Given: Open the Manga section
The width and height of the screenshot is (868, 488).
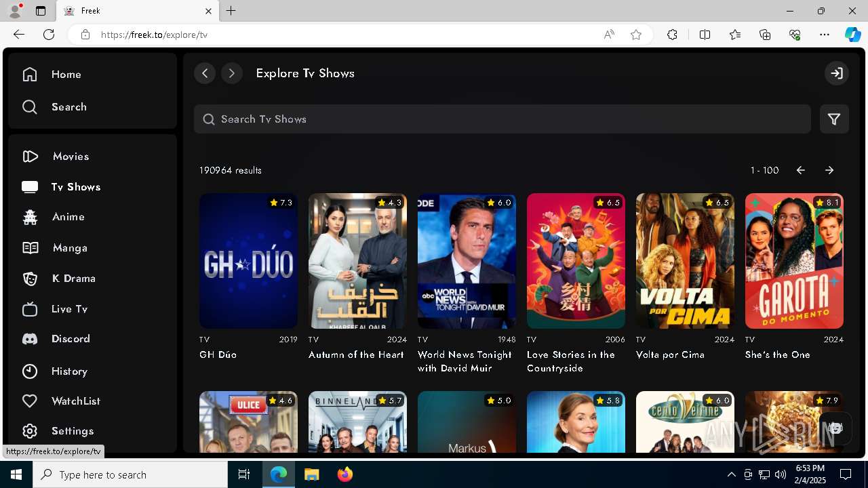Looking at the screenshot, I should pos(54,248).
